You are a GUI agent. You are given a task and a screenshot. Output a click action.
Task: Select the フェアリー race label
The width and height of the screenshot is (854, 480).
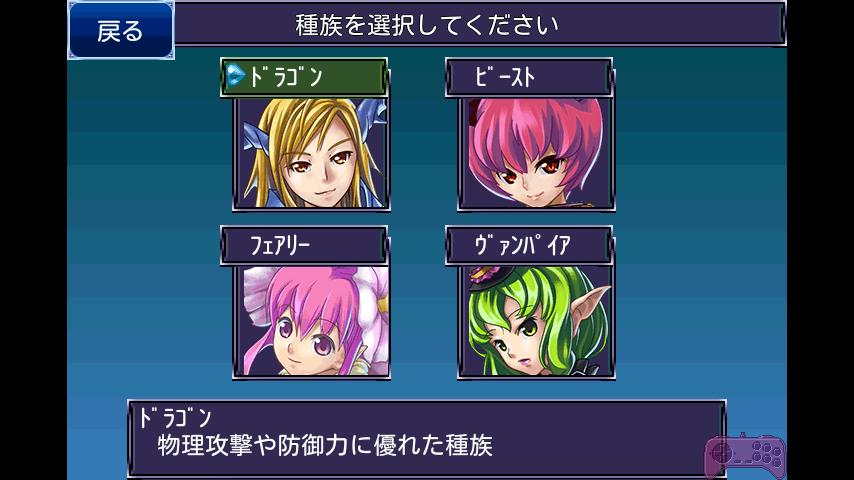point(303,245)
